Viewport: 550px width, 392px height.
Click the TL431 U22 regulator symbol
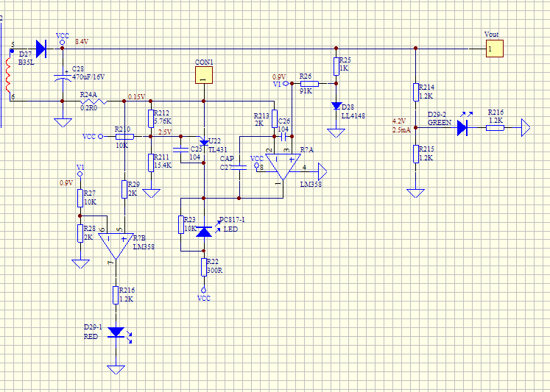coord(204,140)
